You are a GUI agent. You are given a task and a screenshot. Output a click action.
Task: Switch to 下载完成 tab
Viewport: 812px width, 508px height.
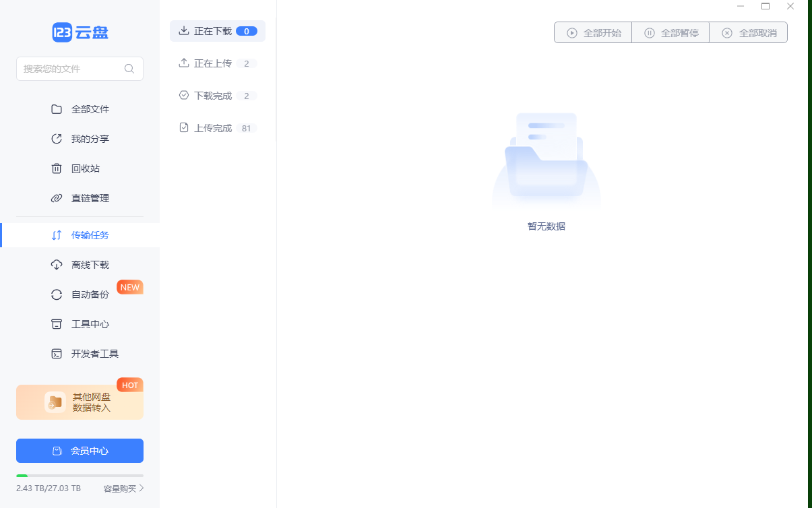pos(218,96)
